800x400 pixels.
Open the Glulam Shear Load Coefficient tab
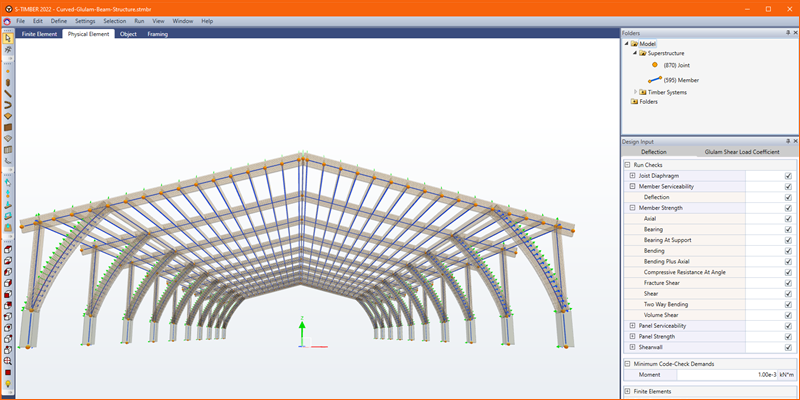(x=741, y=152)
